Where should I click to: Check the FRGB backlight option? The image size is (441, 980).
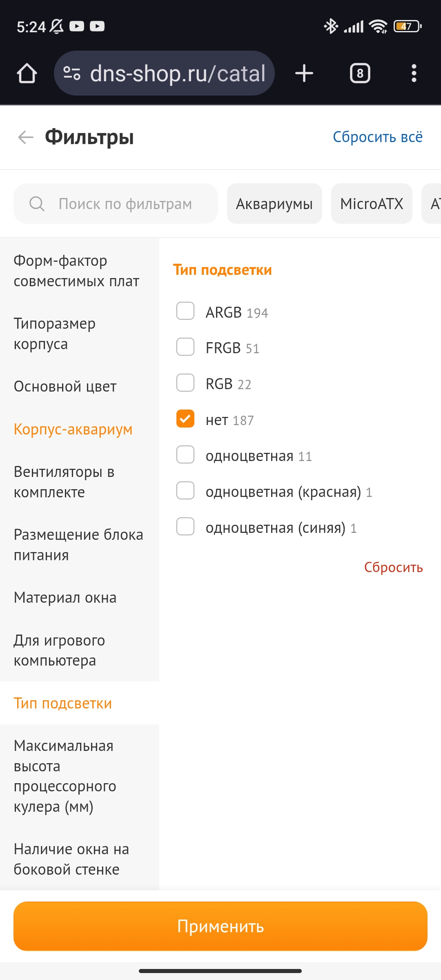coord(185,347)
